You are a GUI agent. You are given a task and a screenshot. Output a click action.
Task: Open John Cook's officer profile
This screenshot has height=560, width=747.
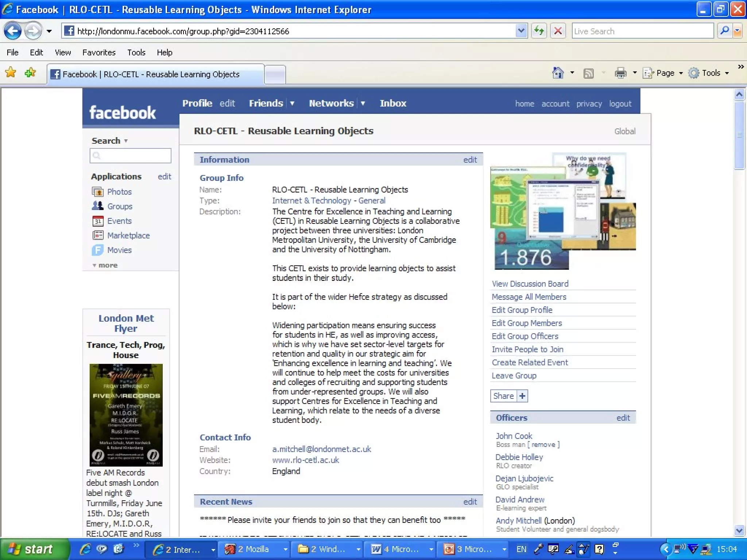tap(514, 436)
